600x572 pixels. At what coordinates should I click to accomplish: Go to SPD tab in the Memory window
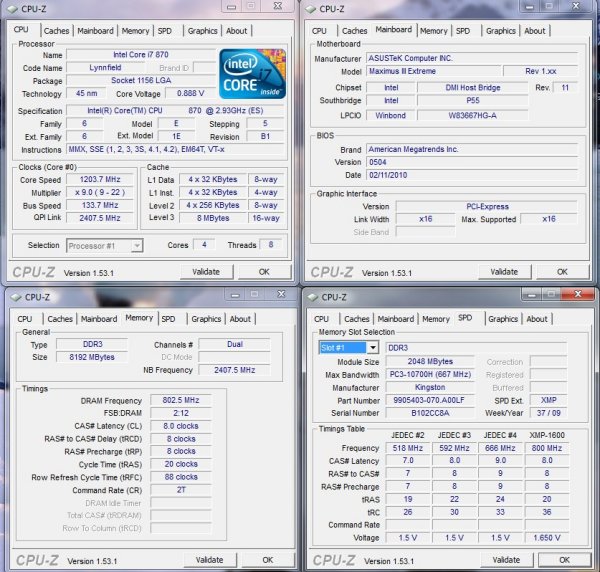tap(168, 319)
